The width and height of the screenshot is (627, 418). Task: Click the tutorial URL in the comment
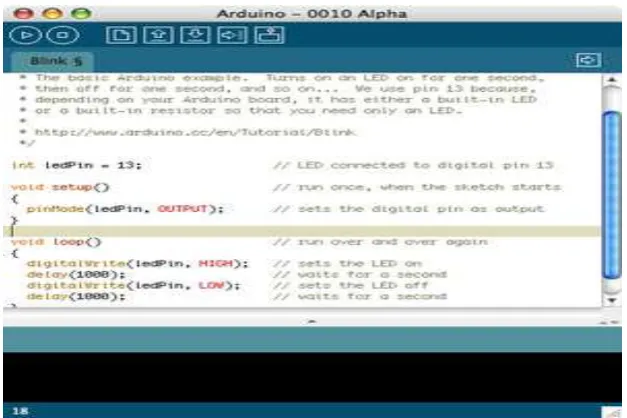pyautogui.click(x=195, y=132)
